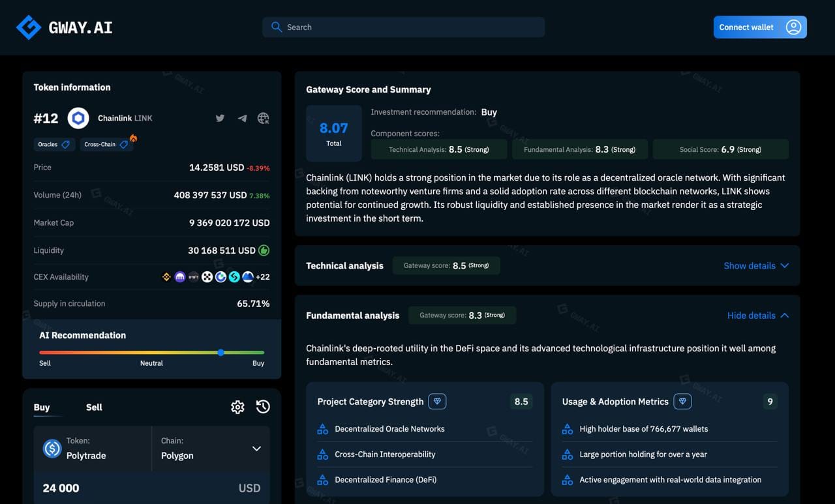The image size is (835, 504).
Task: Open the transaction history clock icon
Action: (x=263, y=407)
